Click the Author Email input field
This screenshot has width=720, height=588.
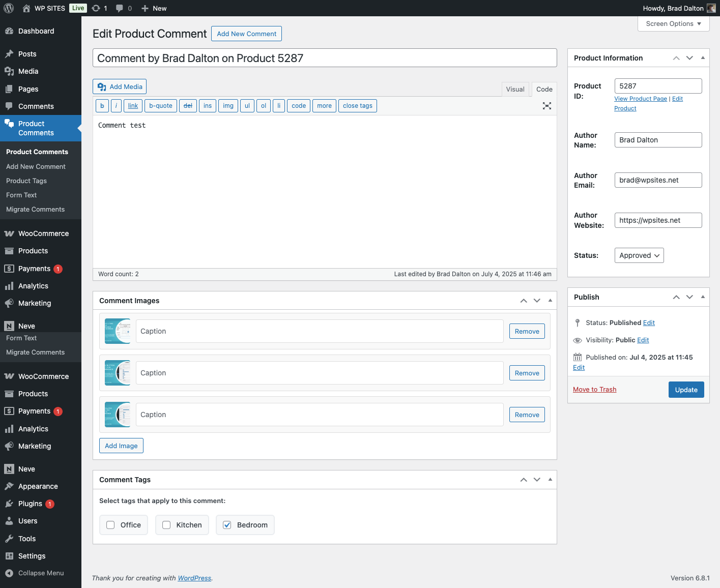(658, 180)
